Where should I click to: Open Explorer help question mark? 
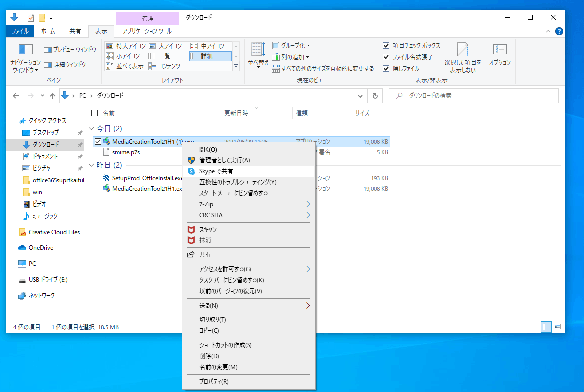click(x=559, y=31)
